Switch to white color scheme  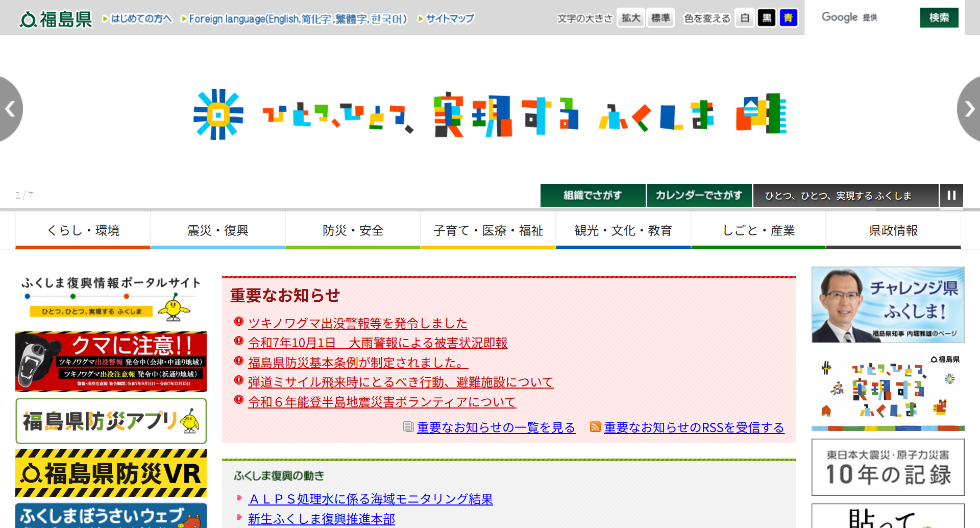745,18
